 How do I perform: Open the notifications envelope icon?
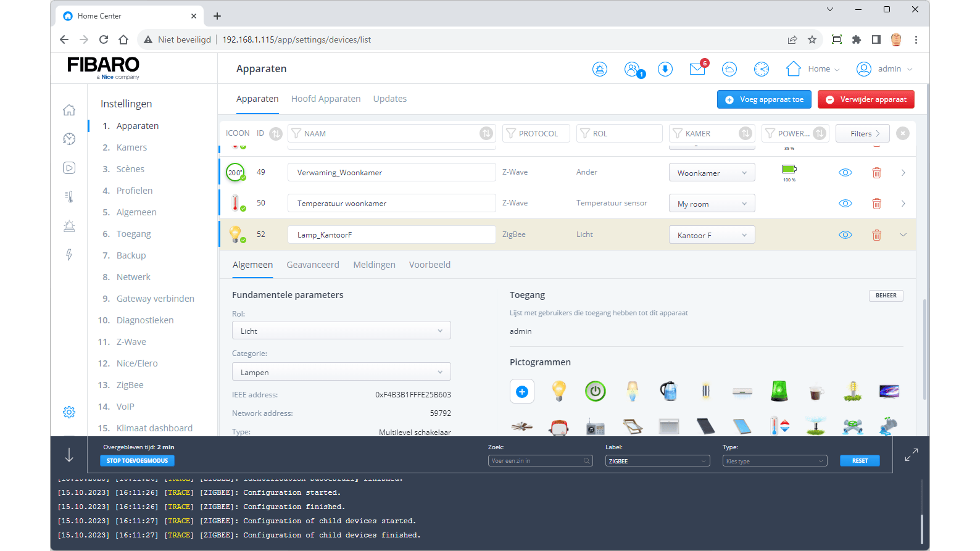[x=698, y=68]
